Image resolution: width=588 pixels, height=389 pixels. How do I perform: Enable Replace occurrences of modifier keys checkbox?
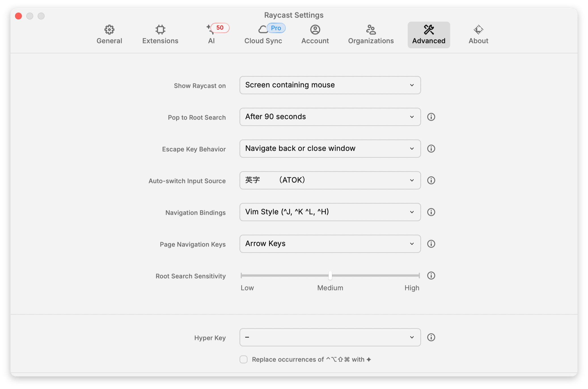coord(244,360)
